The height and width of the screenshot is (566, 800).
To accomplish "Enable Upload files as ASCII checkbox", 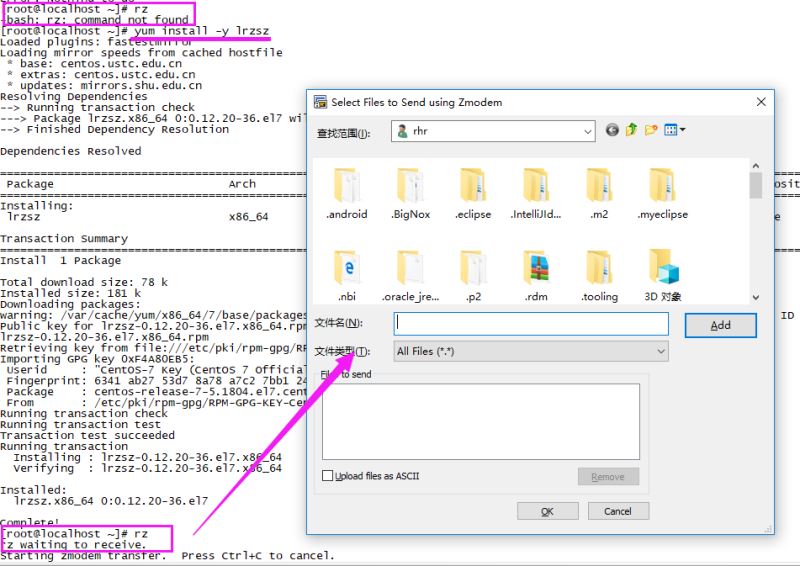I will coord(329,476).
